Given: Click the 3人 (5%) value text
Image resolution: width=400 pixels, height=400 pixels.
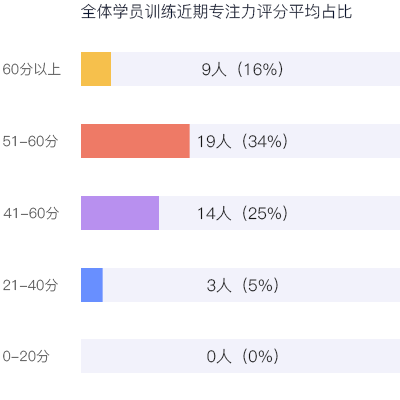Looking at the screenshot, I should click(x=242, y=285).
